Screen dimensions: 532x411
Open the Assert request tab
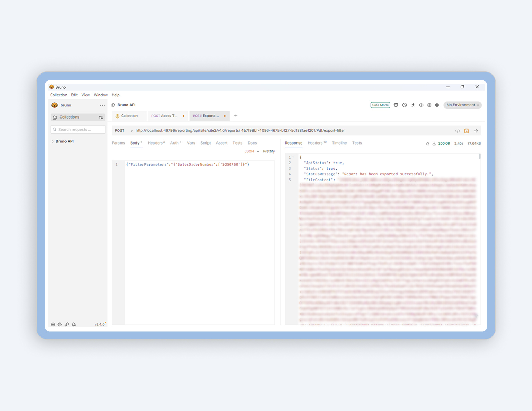222,143
